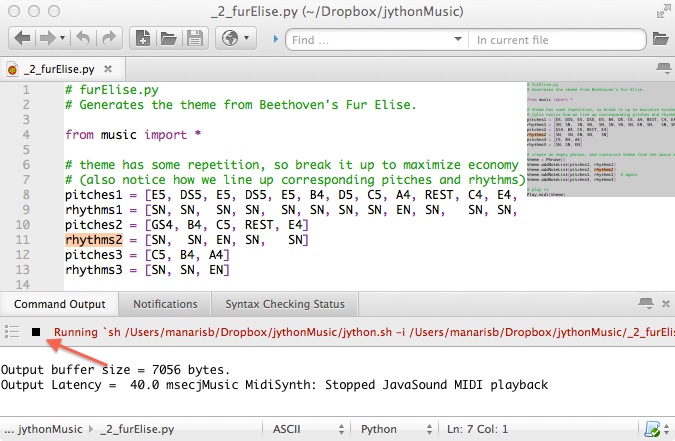Screen dimensions: 675x441
Task: Open the forward history dropdown arrow
Action: click(62, 40)
